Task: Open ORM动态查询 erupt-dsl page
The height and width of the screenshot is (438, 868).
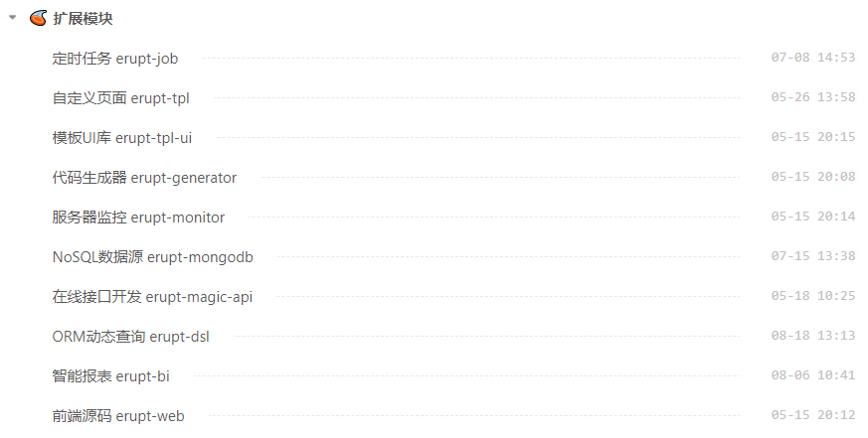Action: click(130, 336)
